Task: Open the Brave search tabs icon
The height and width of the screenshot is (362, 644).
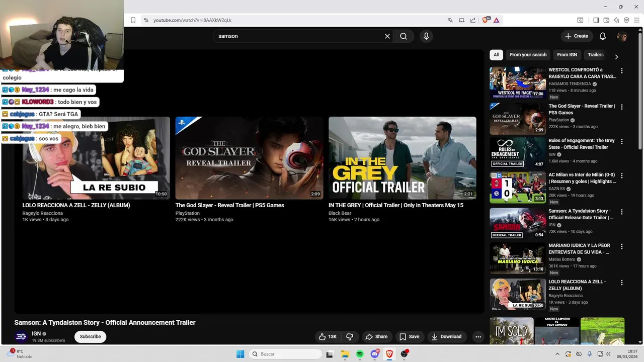Action: [x=580, y=20]
